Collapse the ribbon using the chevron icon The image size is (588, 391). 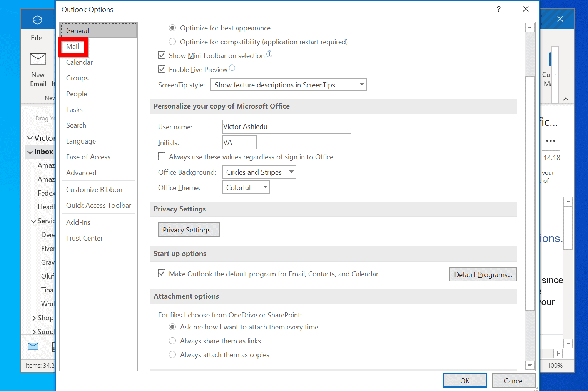[x=566, y=99]
